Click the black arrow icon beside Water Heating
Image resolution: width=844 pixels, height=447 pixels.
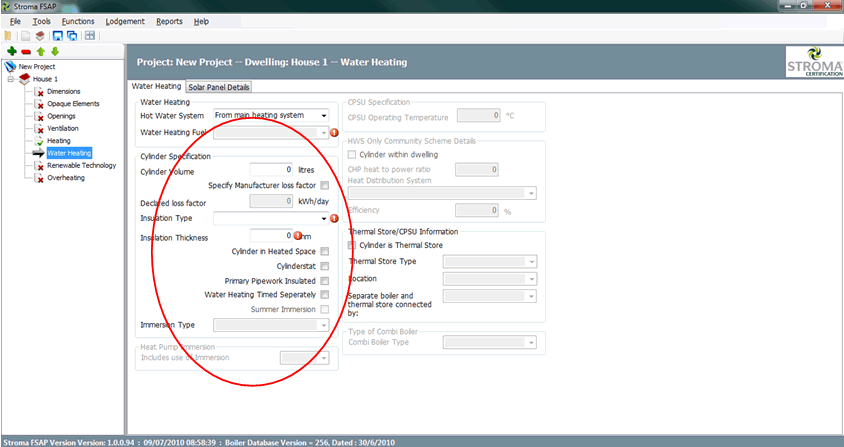tap(39, 153)
